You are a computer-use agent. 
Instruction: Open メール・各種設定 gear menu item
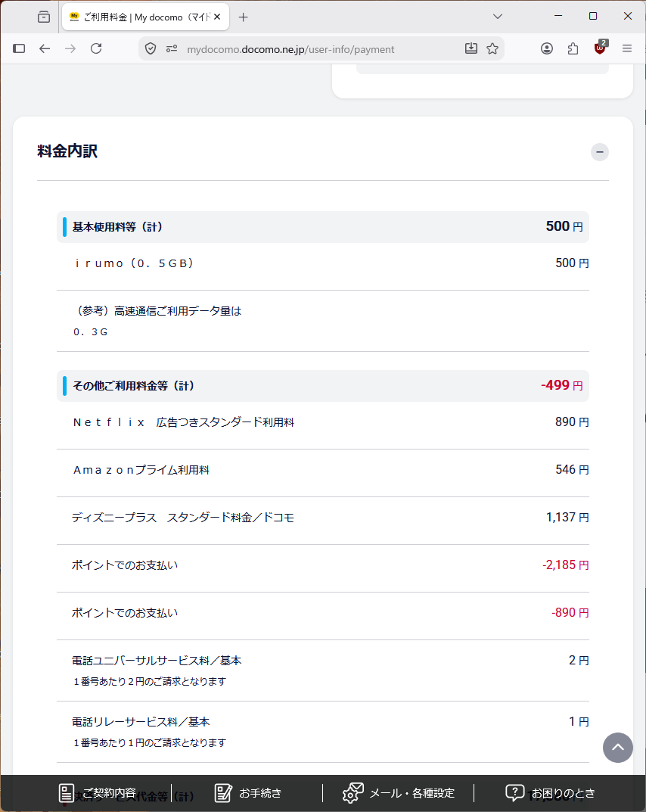click(x=399, y=793)
